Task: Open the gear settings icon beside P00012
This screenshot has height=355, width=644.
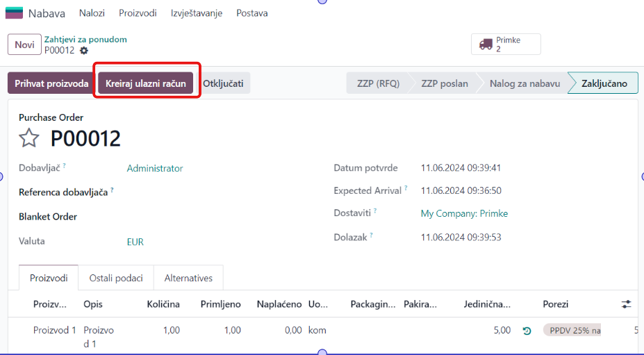Action: pos(84,51)
